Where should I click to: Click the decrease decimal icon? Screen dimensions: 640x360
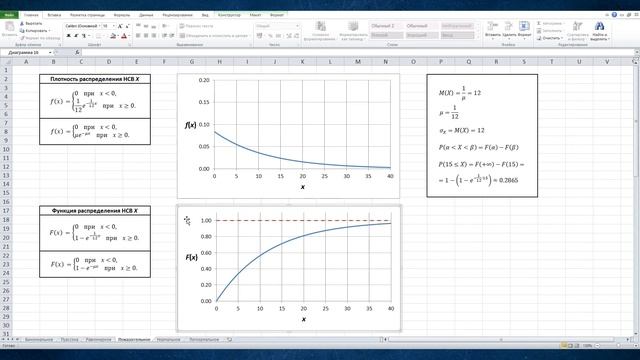click(x=297, y=36)
